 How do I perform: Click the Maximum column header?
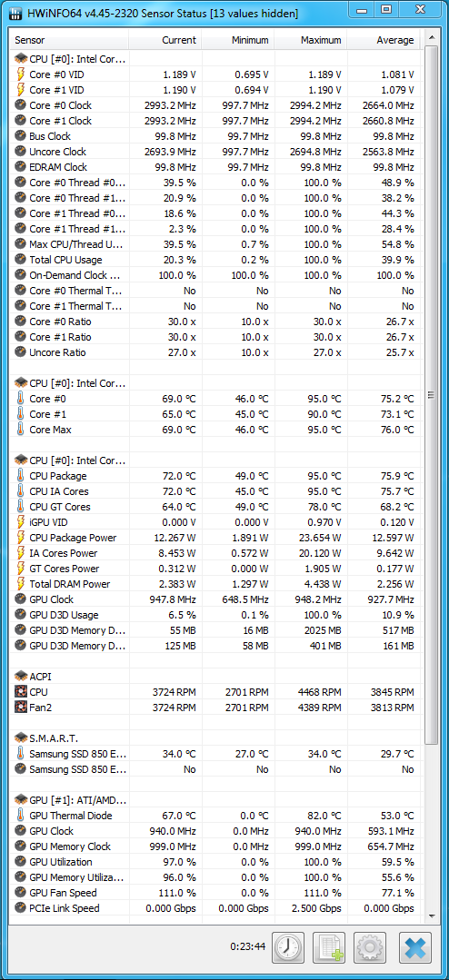point(310,40)
